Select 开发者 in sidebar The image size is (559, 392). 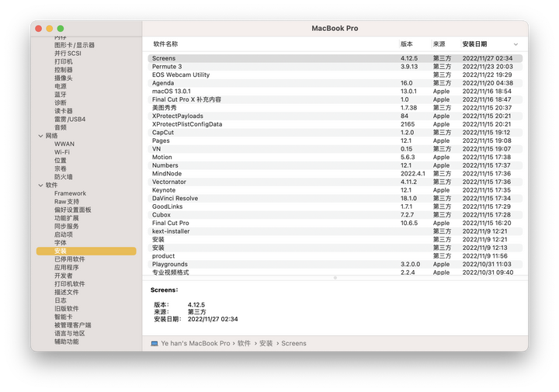coord(64,276)
